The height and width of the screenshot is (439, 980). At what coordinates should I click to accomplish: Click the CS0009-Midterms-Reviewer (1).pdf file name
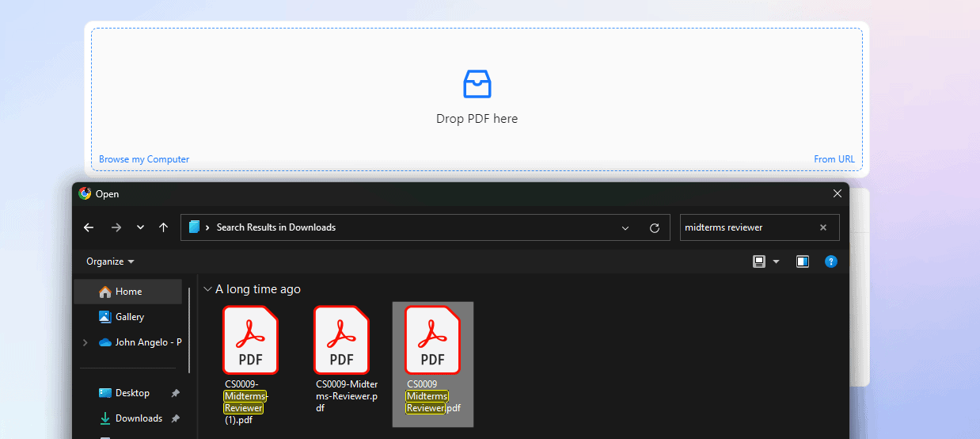coord(247,402)
